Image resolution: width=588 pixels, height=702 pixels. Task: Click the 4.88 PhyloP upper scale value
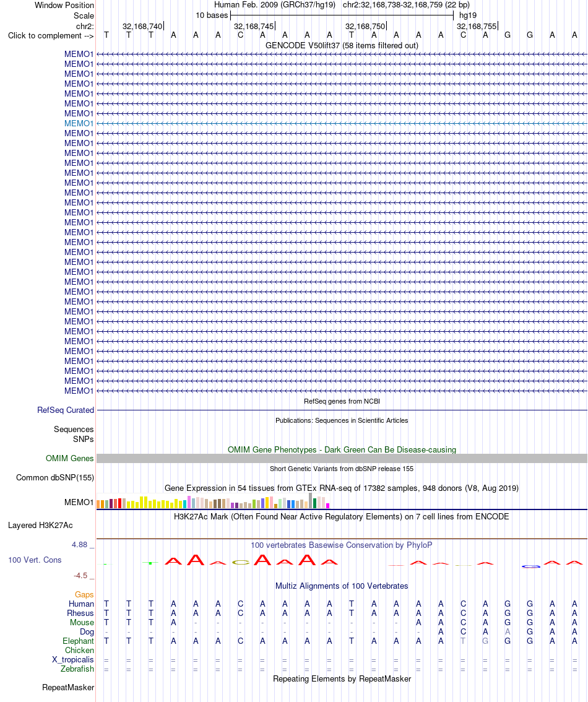tap(80, 545)
